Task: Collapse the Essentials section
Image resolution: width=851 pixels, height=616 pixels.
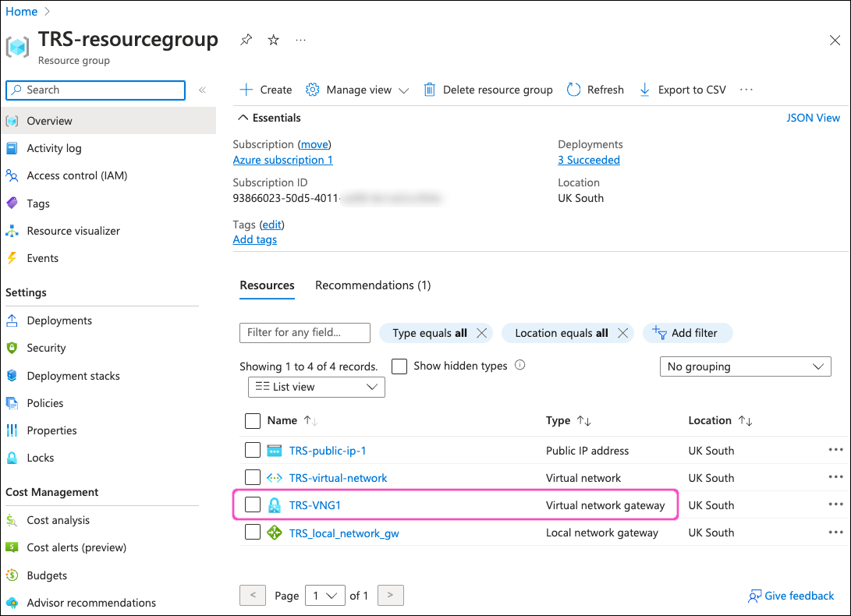Action: (x=243, y=119)
